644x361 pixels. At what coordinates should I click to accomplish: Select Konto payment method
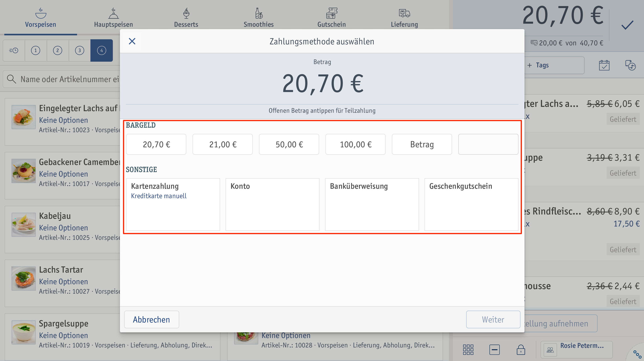tap(272, 204)
